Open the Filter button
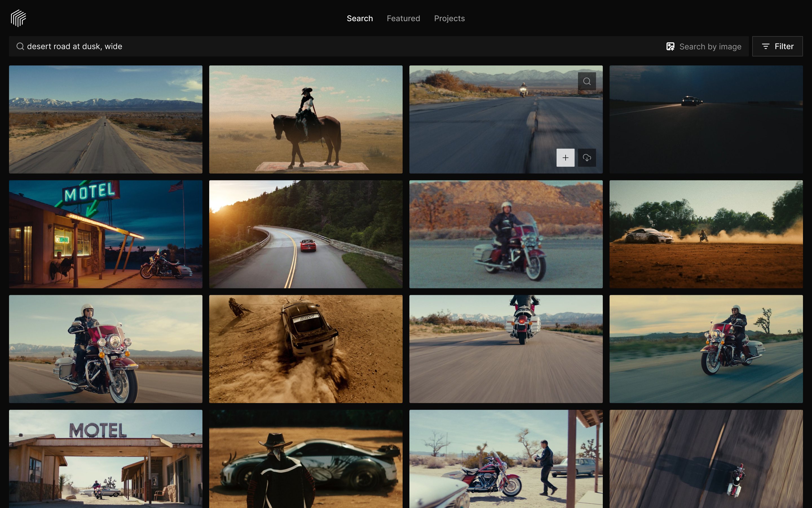 [x=777, y=46]
